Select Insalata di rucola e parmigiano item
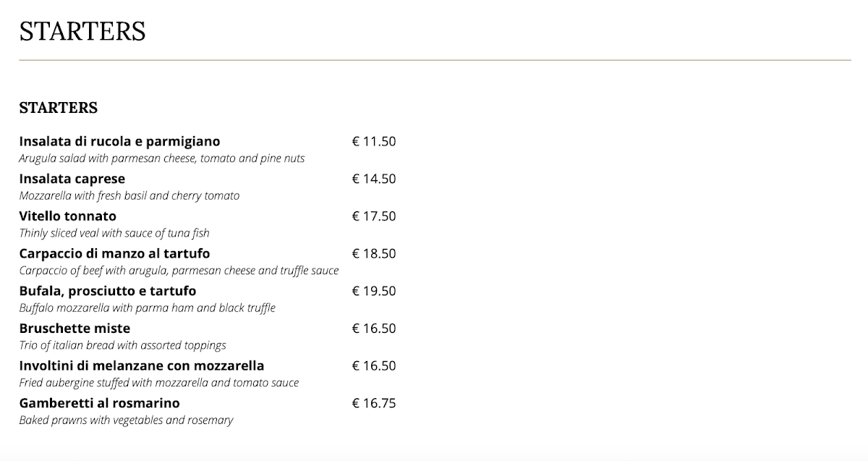This screenshot has width=868, height=461. click(x=120, y=141)
